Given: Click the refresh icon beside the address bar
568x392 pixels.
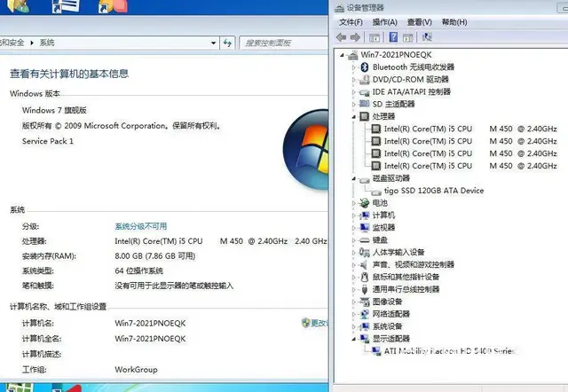Looking at the screenshot, I should pos(227,43).
